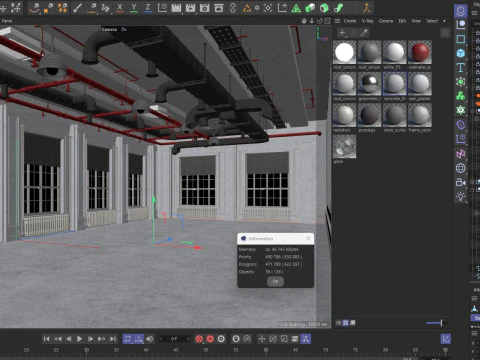Viewport: 480px width, 360px height.
Task: Click the pink linked-chain side icon
Action: 461,154
